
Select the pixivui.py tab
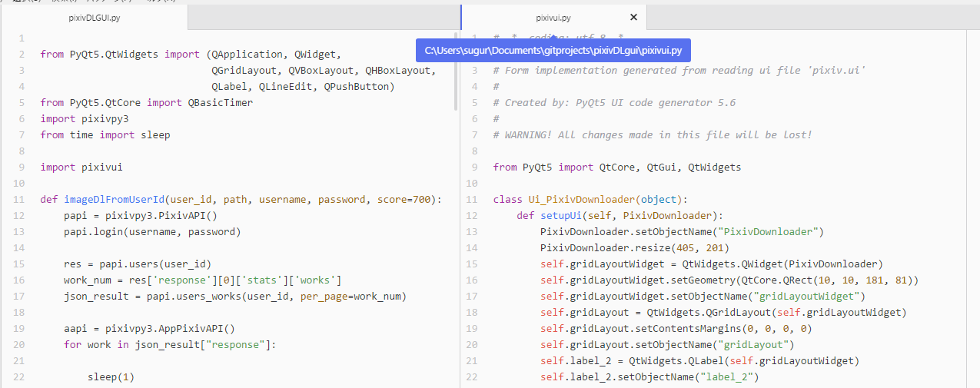coord(553,17)
